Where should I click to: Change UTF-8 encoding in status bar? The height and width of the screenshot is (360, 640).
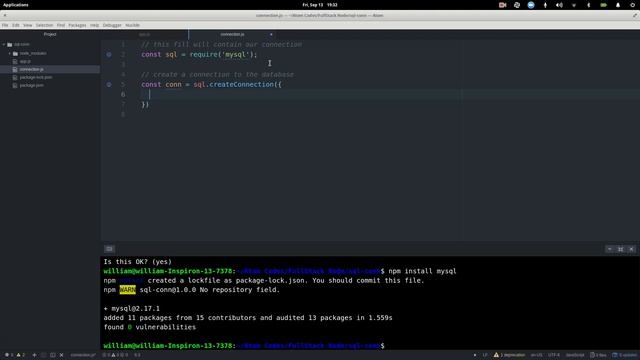(554, 355)
